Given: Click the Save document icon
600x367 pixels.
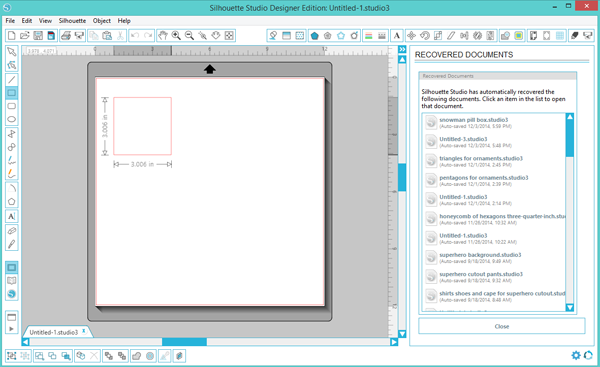Looking at the screenshot, I should [x=38, y=36].
